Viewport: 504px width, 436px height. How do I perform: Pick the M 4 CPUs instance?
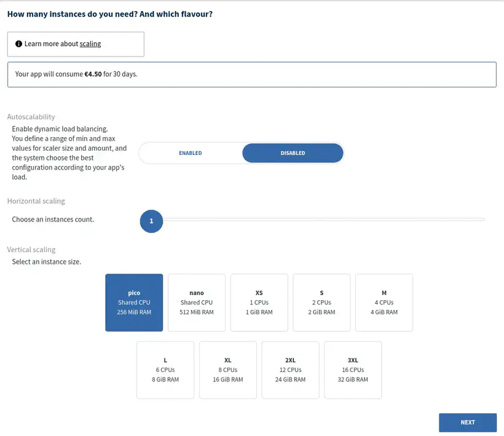(x=384, y=303)
